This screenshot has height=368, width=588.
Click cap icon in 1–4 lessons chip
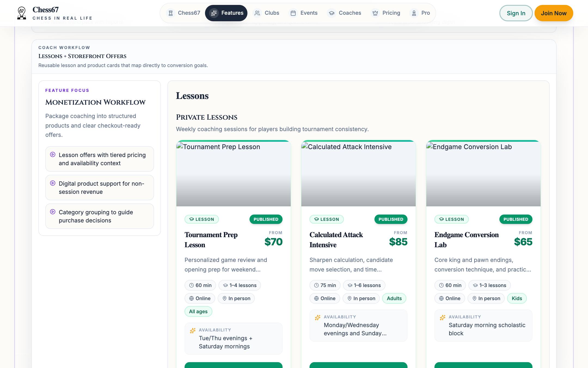coord(225,285)
